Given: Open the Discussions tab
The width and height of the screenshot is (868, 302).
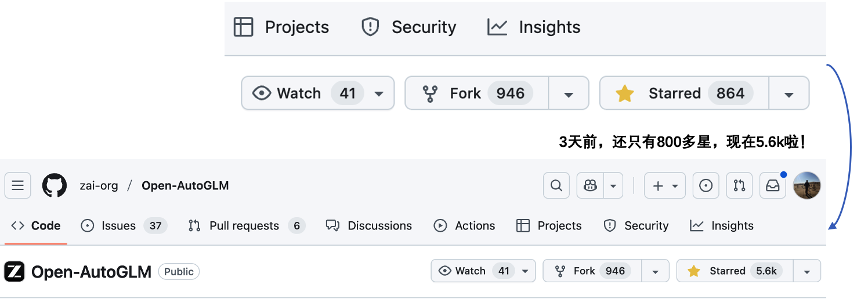Looking at the screenshot, I should click(x=369, y=226).
